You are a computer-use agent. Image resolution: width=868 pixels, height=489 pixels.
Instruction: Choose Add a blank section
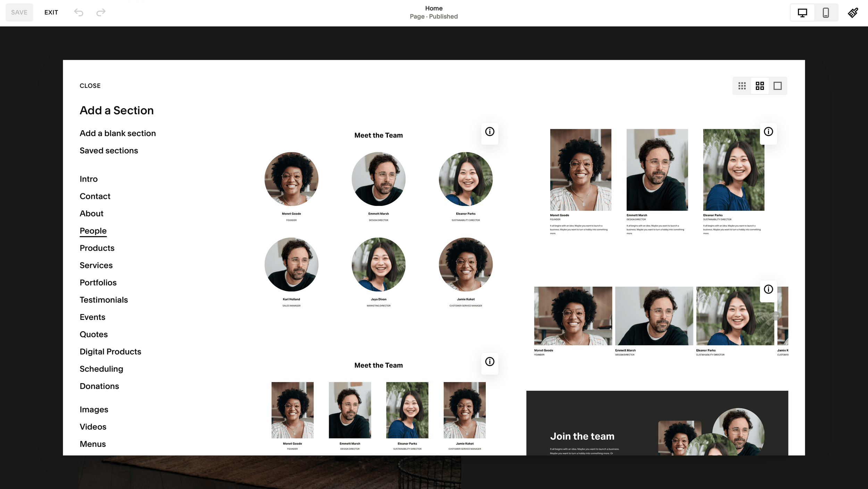[x=118, y=133]
